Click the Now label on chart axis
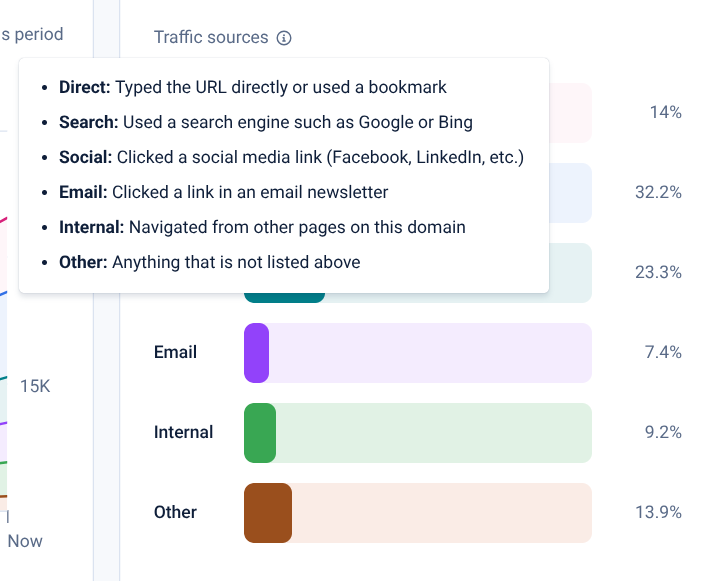714x581 pixels. (x=25, y=541)
